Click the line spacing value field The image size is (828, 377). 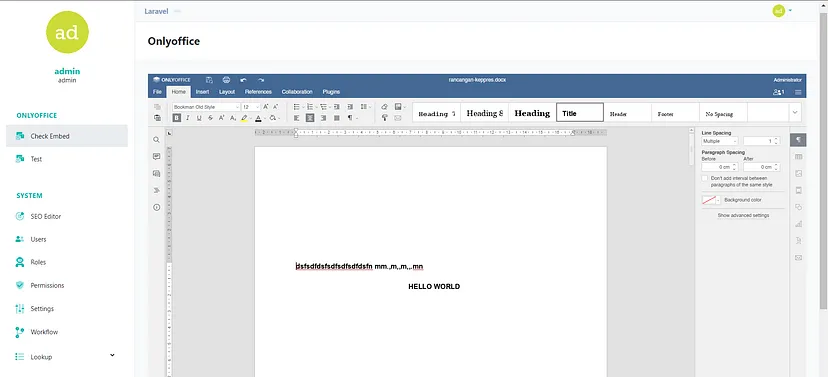(761, 141)
